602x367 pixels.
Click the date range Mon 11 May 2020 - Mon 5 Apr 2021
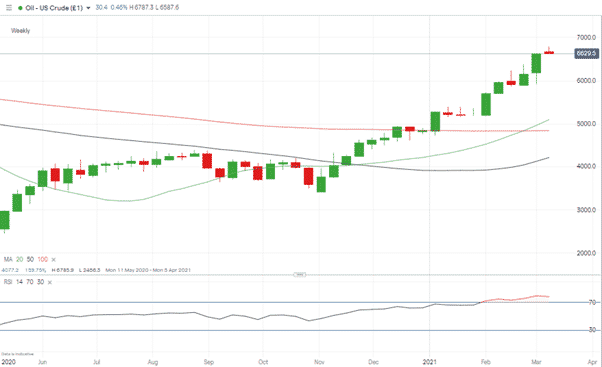(148, 270)
